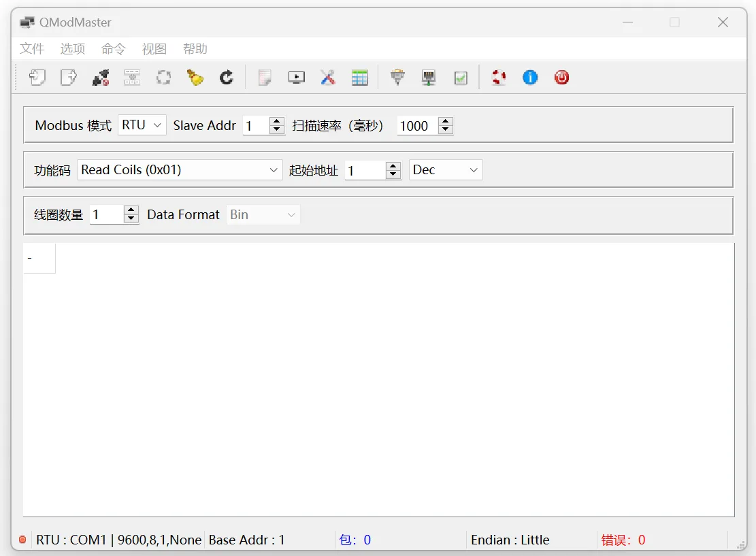Decrease 起始地址 with down arrow
The height and width of the screenshot is (556, 756).
(393, 175)
